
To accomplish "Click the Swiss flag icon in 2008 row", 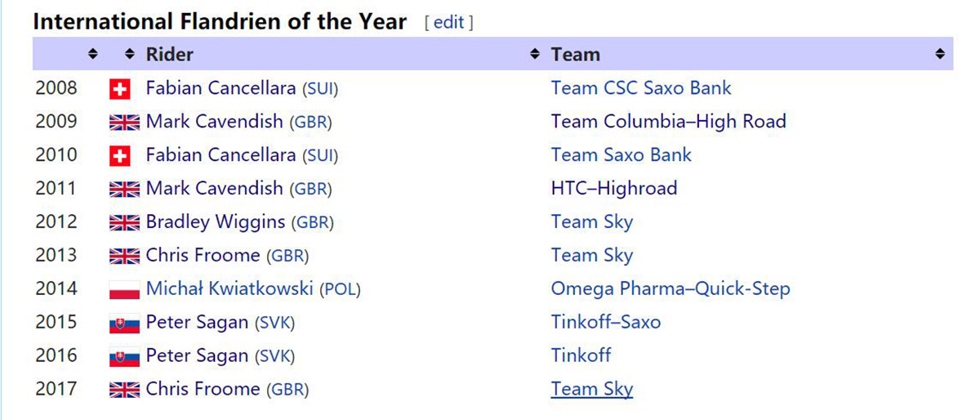I will click(x=119, y=89).
